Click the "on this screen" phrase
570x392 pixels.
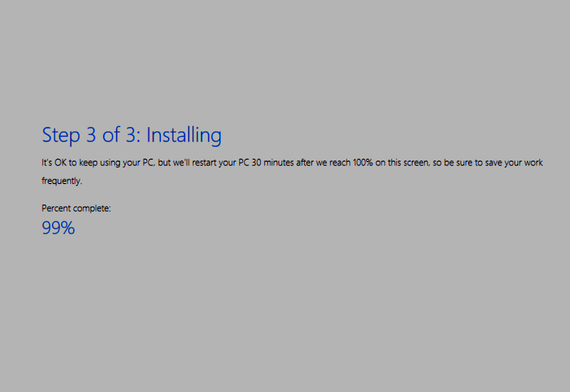[402, 163]
